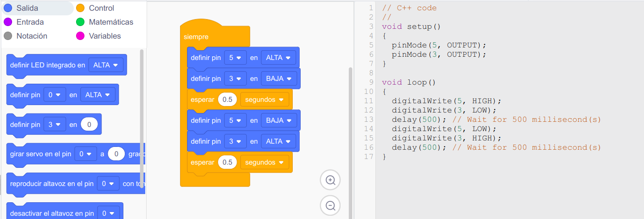Open the Control blocks category
Viewport: 644px width, 219px height.
[x=101, y=8]
